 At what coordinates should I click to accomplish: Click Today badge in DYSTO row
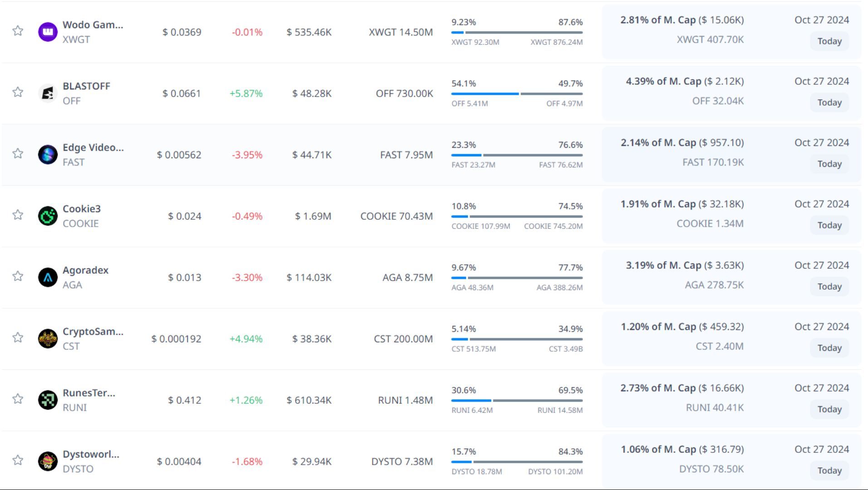click(x=829, y=471)
